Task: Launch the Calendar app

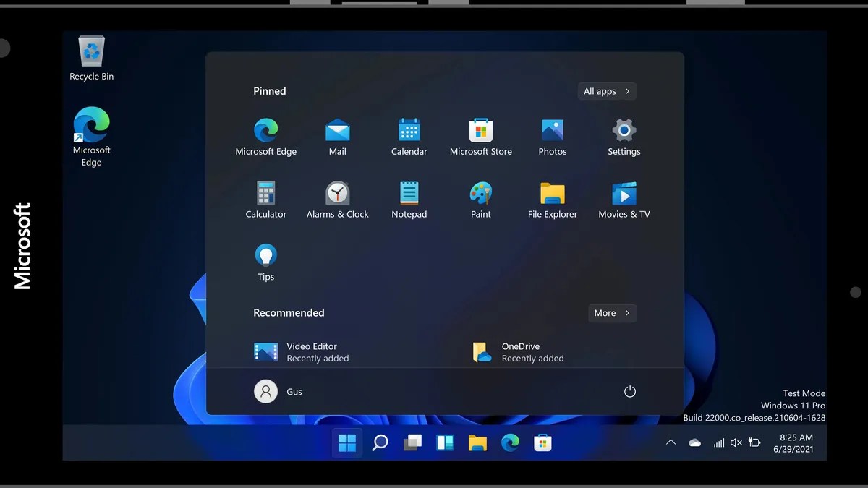Action: click(x=409, y=137)
